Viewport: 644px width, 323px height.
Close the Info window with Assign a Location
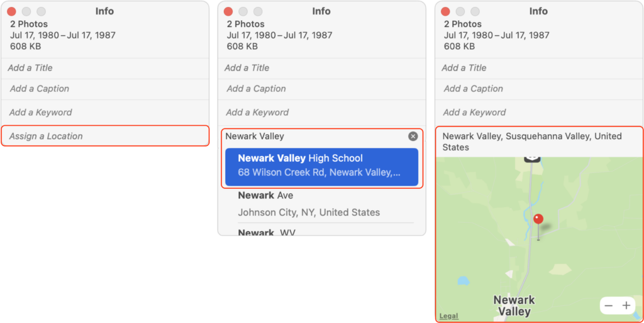(x=11, y=11)
